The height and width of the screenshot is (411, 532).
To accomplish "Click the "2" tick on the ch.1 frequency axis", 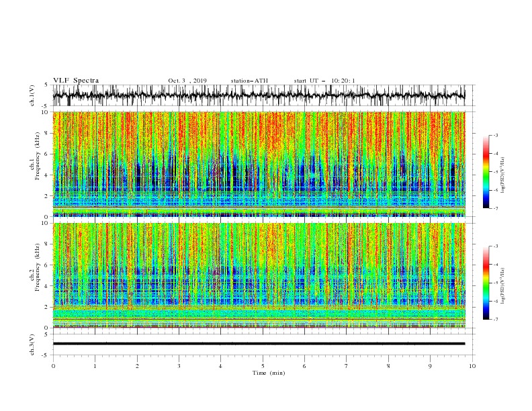I will tap(47, 196).
